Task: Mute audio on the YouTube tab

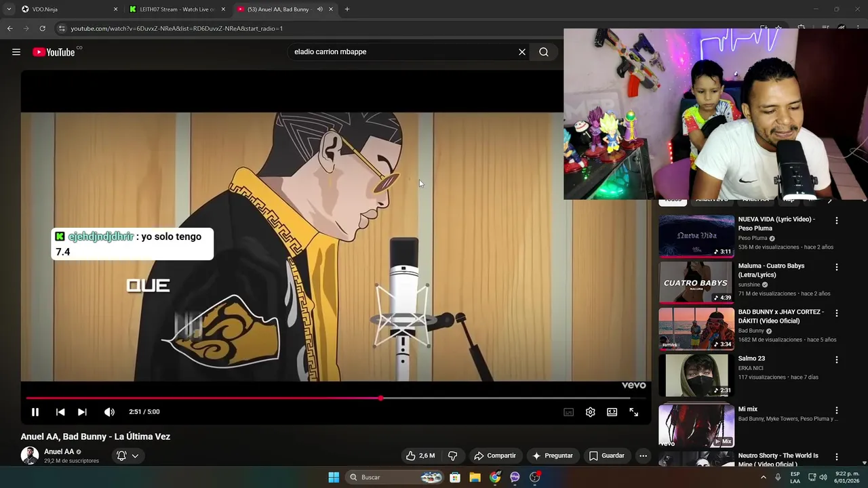Action: [319, 9]
